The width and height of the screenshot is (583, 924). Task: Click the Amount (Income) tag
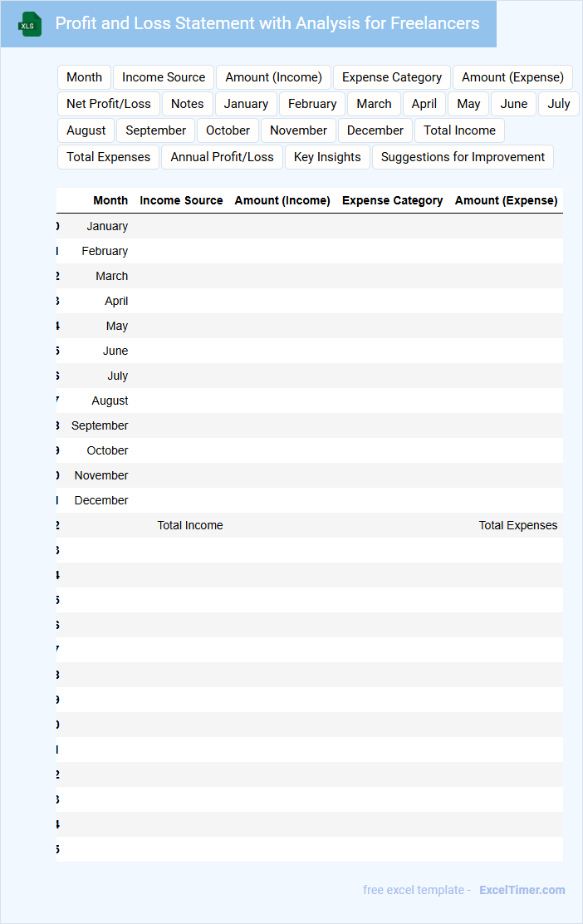tap(274, 77)
